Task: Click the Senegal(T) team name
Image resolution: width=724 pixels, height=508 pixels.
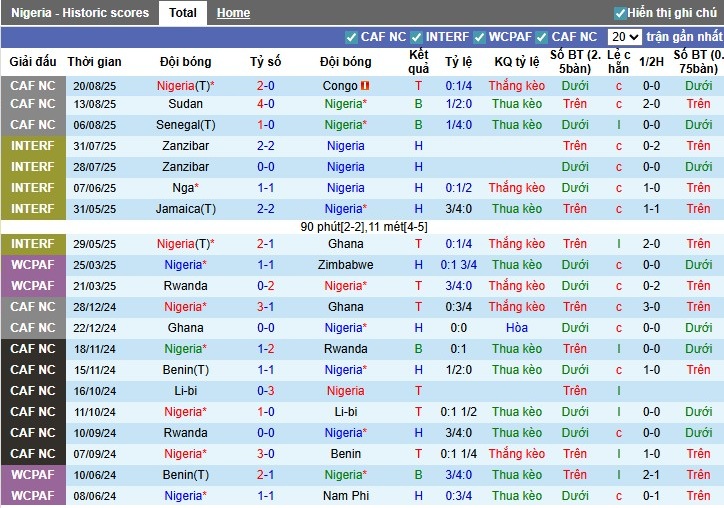Action: tap(185, 125)
